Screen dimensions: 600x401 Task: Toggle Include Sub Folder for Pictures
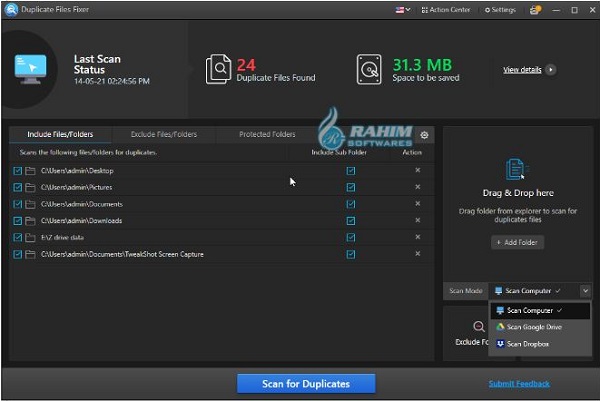point(351,187)
